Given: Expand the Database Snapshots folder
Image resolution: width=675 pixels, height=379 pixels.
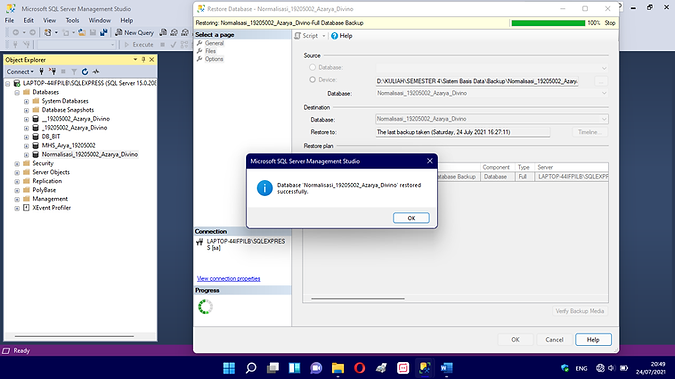Looking at the screenshot, I should (x=26, y=110).
